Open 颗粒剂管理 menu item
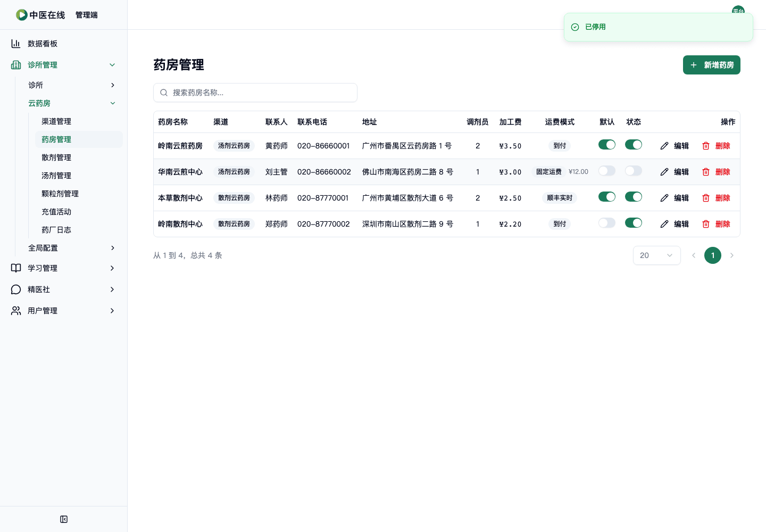The height and width of the screenshot is (532, 766). click(79, 194)
